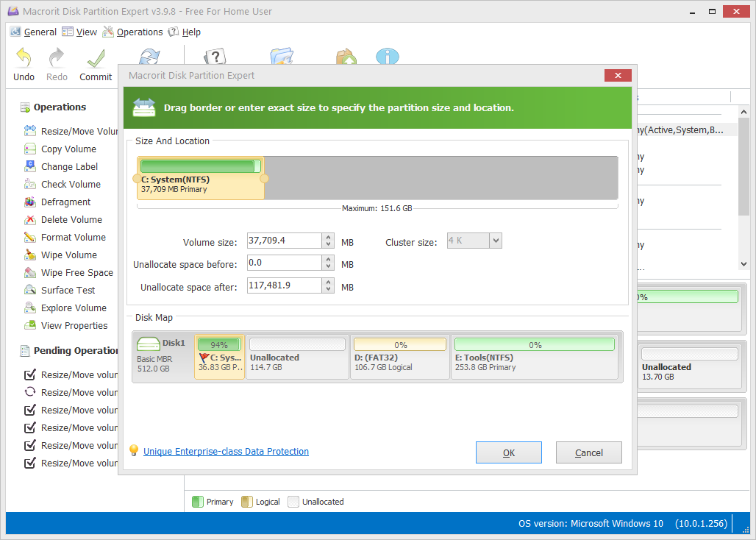Select Wipe Volume operation
Screen dimensions: 756x540
[x=60, y=255]
